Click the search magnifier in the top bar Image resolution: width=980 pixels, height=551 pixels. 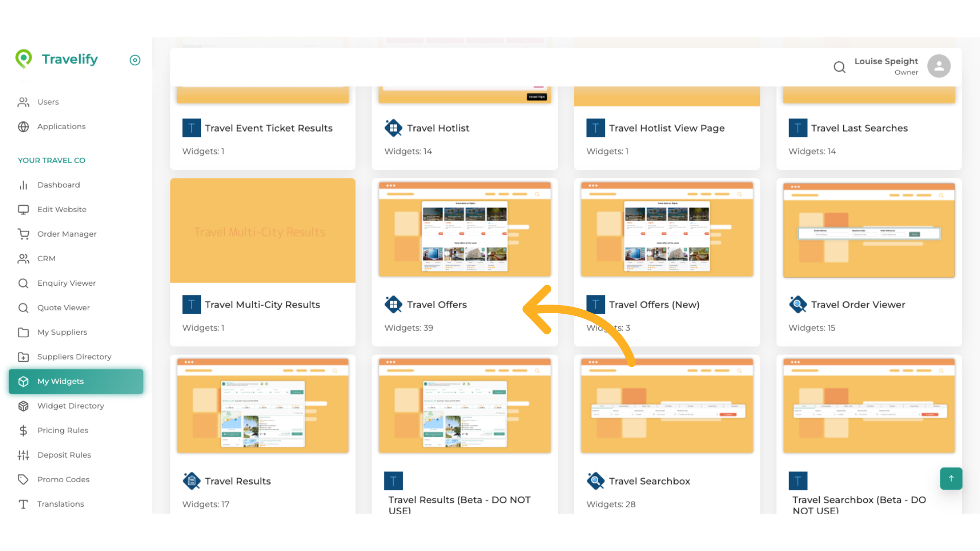839,67
